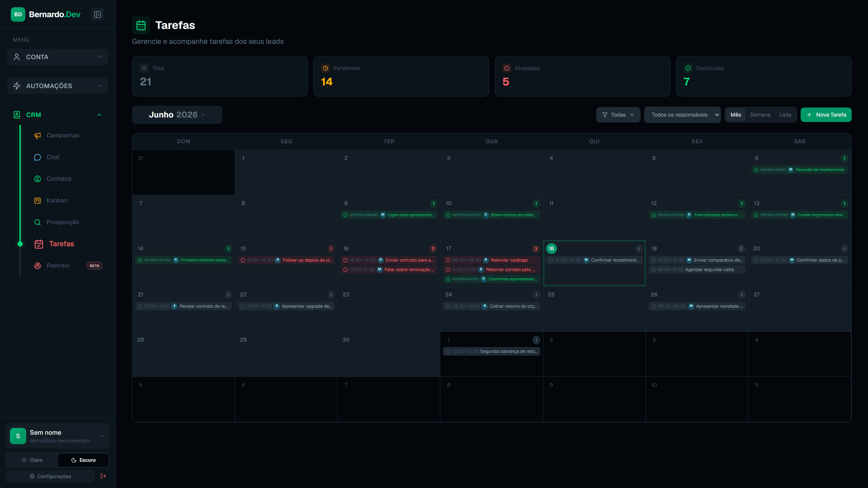Open 'Apresentar upgrade de...' task on day 22
The image size is (868, 488).
coord(286,306)
